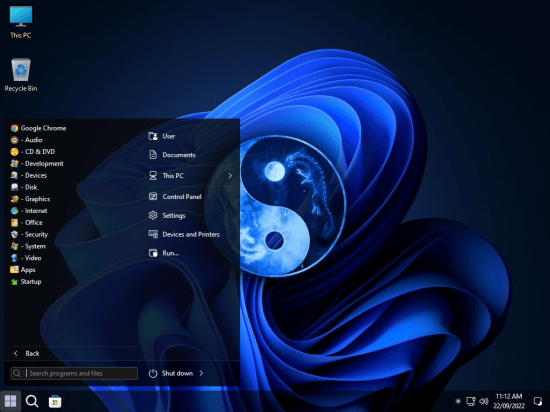Open the Recycle Bin desktop icon

(21, 75)
